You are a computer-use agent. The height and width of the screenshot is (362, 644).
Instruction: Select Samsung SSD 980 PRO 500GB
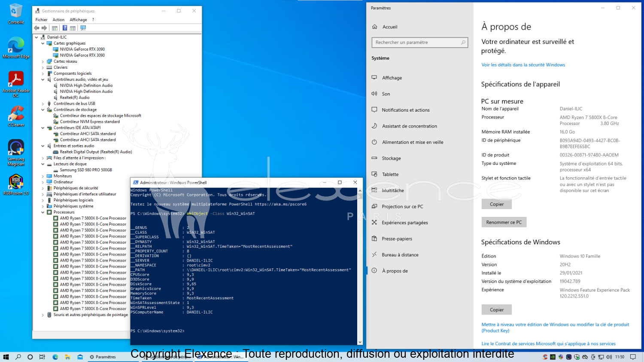click(x=85, y=170)
